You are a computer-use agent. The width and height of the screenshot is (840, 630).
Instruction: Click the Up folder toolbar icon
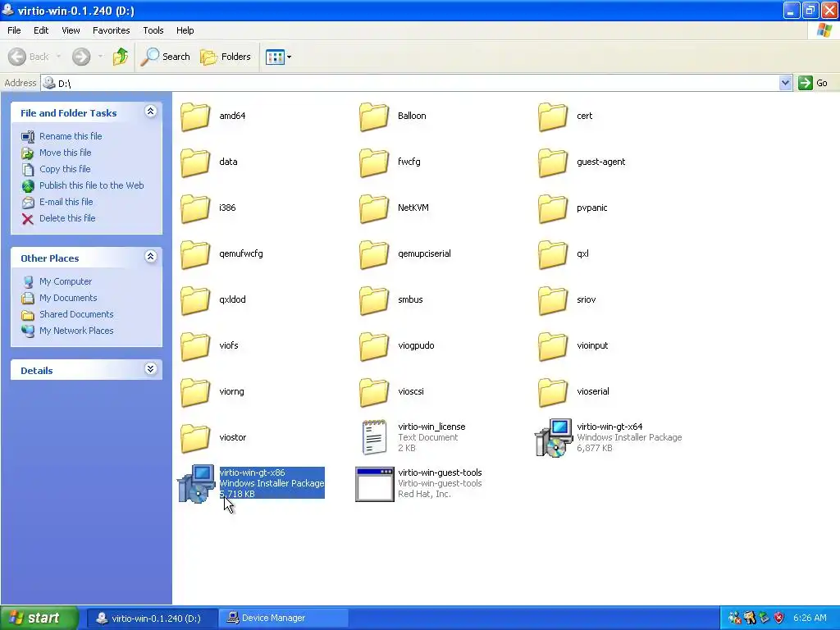click(x=121, y=57)
